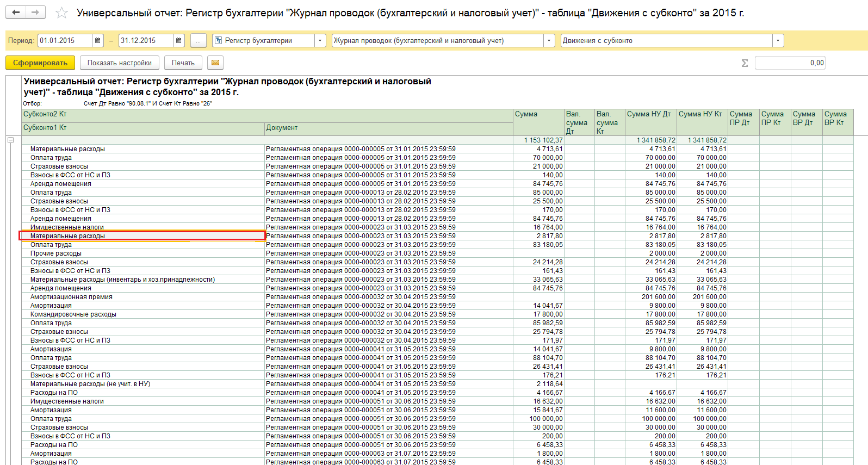Screen dimensions: 868x465
Task: Open period selection ellipsis button
Action: (x=199, y=41)
